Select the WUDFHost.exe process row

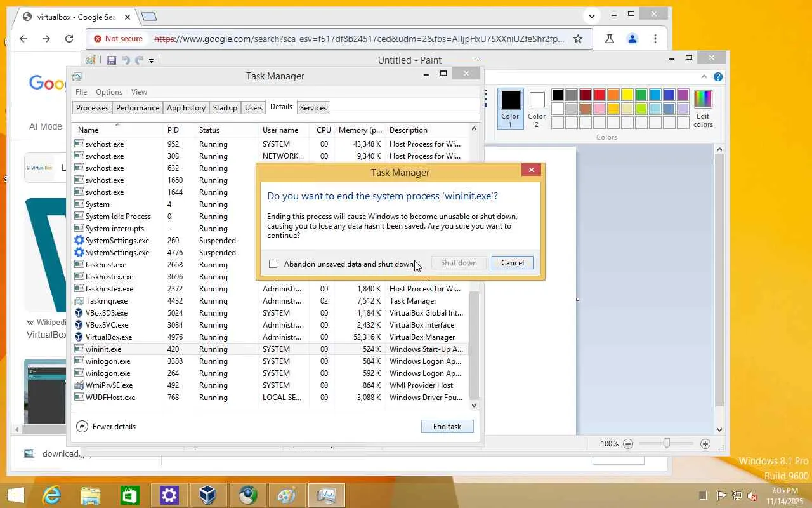coord(272,398)
